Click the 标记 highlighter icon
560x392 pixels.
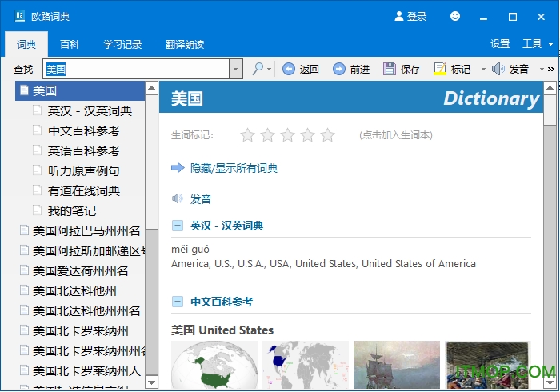click(x=440, y=69)
